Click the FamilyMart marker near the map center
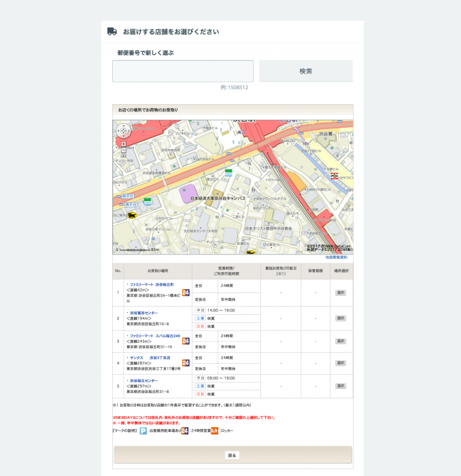 [228, 173]
